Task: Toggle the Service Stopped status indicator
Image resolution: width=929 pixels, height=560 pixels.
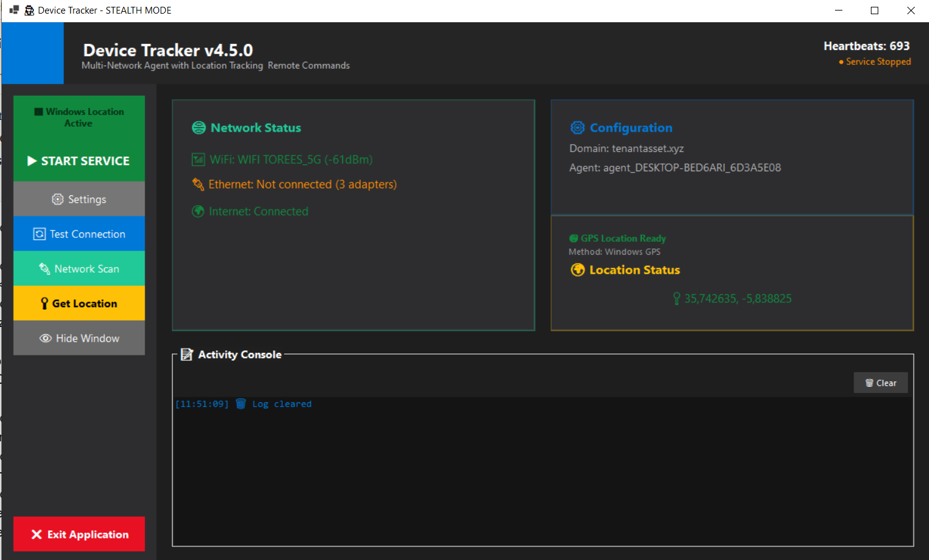Action: (x=875, y=61)
